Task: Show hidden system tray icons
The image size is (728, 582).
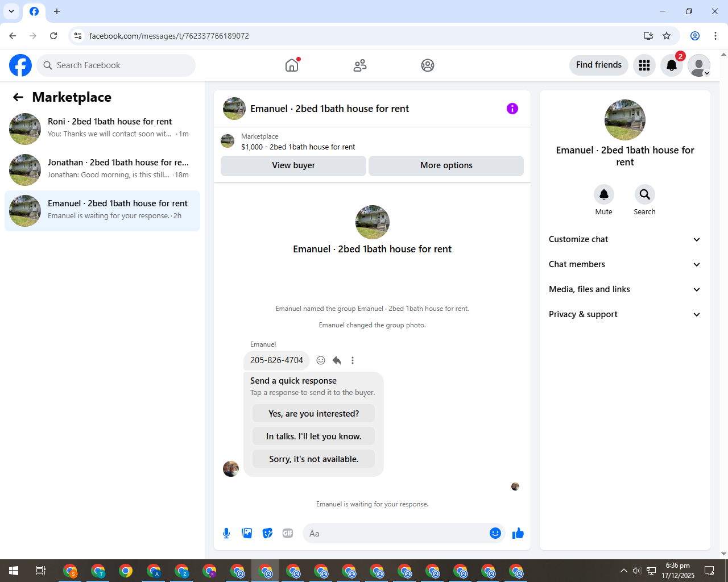Action: [x=624, y=571]
